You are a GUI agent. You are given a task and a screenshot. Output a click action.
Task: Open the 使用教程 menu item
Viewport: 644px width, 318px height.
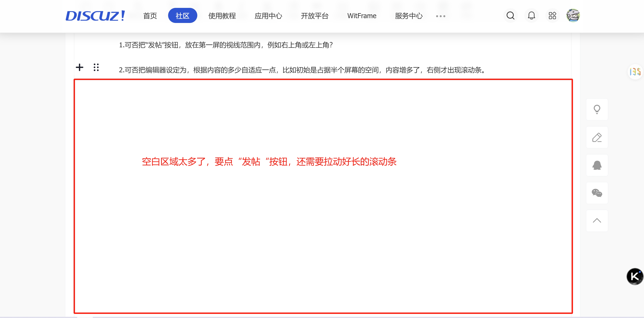222,16
